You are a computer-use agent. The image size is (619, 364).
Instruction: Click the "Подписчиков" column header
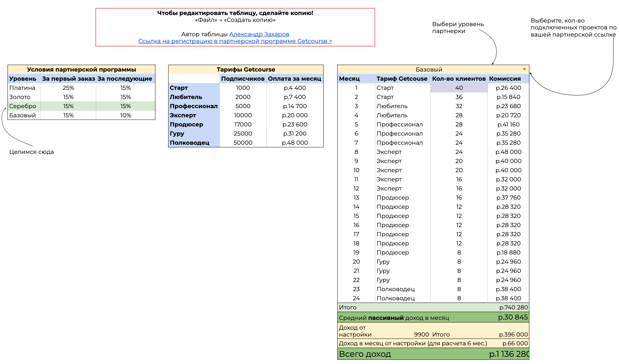pyautogui.click(x=243, y=79)
